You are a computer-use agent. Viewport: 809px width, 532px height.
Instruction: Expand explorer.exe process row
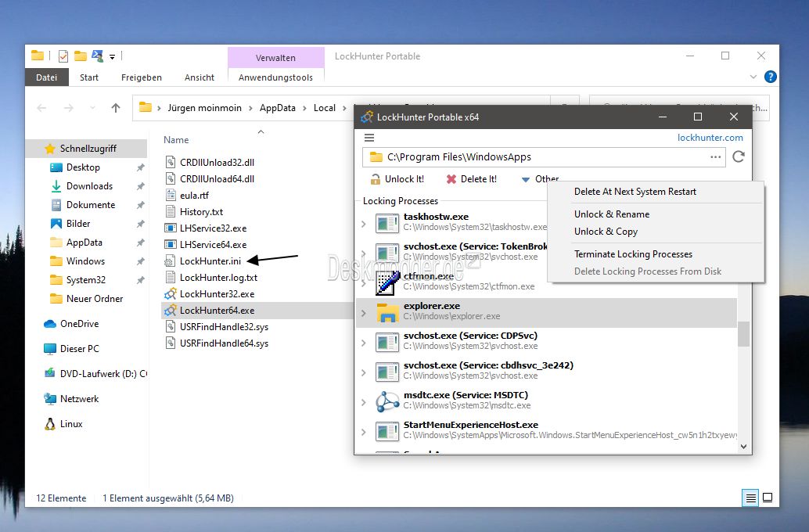pyautogui.click(x=364, y=313)
